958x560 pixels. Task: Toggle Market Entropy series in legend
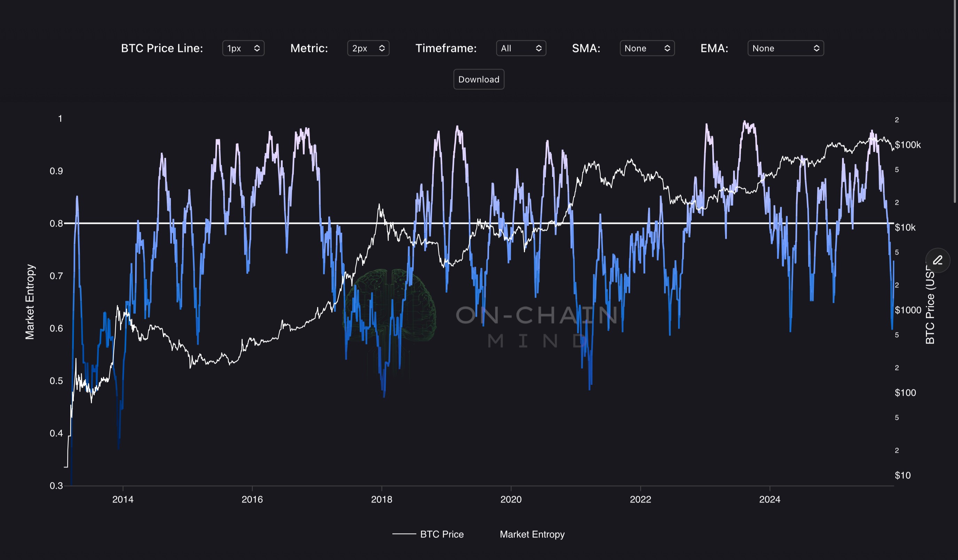[532, 534]
